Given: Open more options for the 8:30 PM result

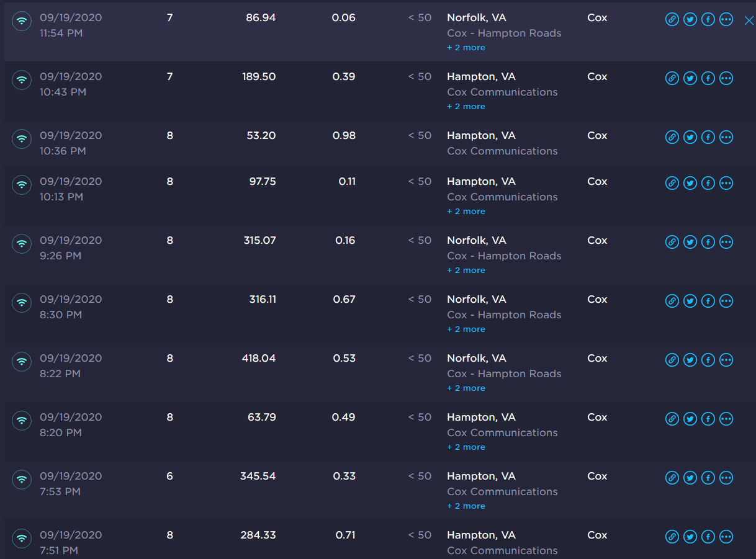Looking at the screenshot, I should (726, 302).
